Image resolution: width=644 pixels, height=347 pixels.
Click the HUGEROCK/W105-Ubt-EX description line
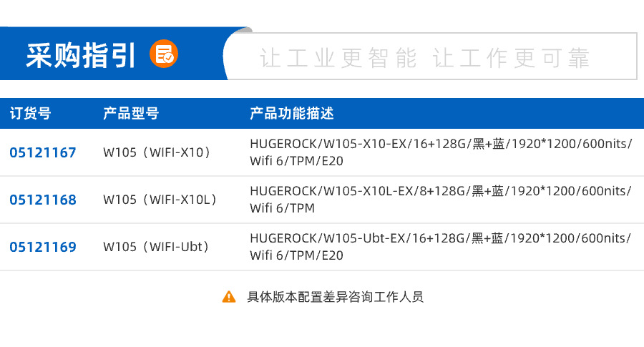(441, 238)
